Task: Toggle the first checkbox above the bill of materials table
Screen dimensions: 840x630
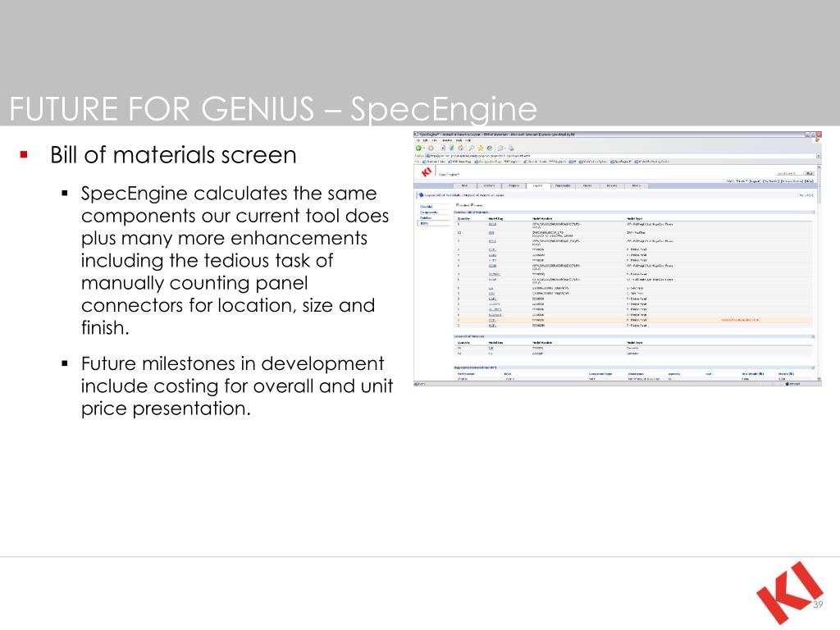Action: pyautogui.click(x=457, y=205)
